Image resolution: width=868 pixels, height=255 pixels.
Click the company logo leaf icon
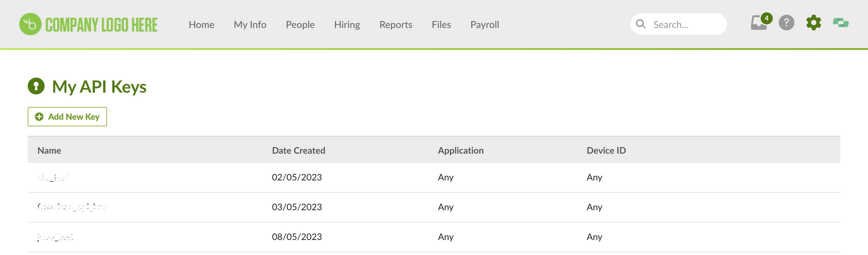click(30, 24)
